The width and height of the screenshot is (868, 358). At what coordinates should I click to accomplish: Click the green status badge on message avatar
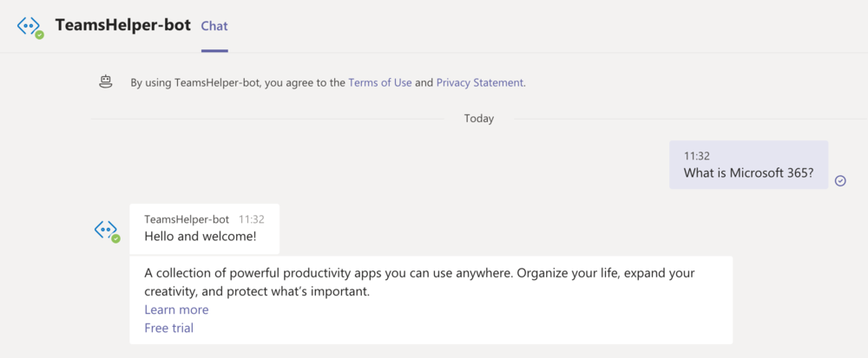(x=115, y=238)
